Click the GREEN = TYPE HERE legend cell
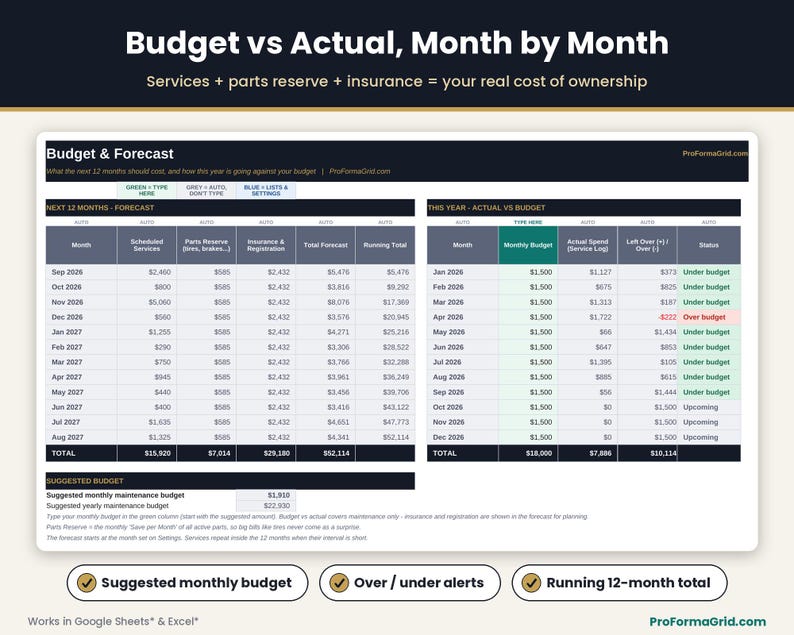 tap(147, 190)
